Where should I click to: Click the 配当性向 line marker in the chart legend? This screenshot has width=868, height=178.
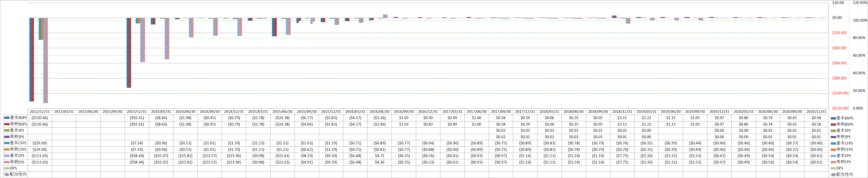[x=834, y=175]
